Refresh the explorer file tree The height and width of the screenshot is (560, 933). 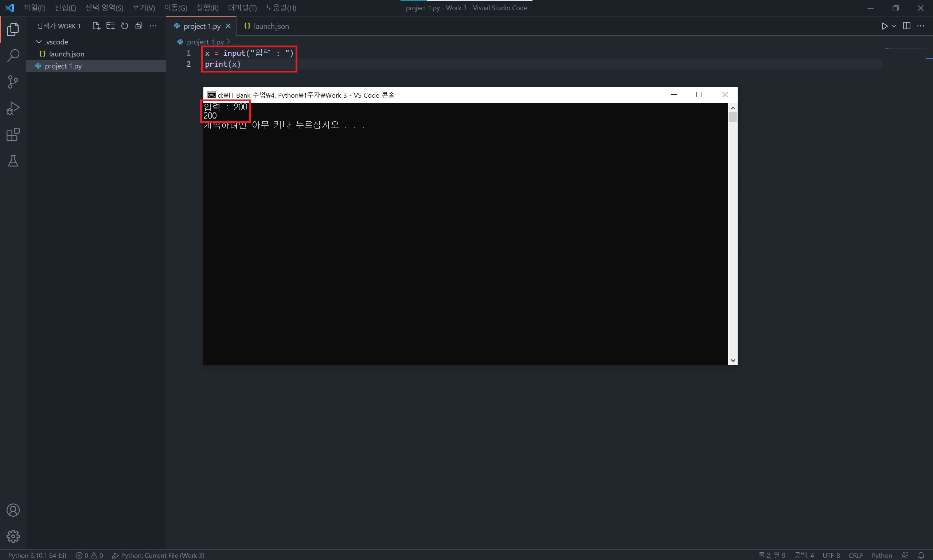[125, 26]
